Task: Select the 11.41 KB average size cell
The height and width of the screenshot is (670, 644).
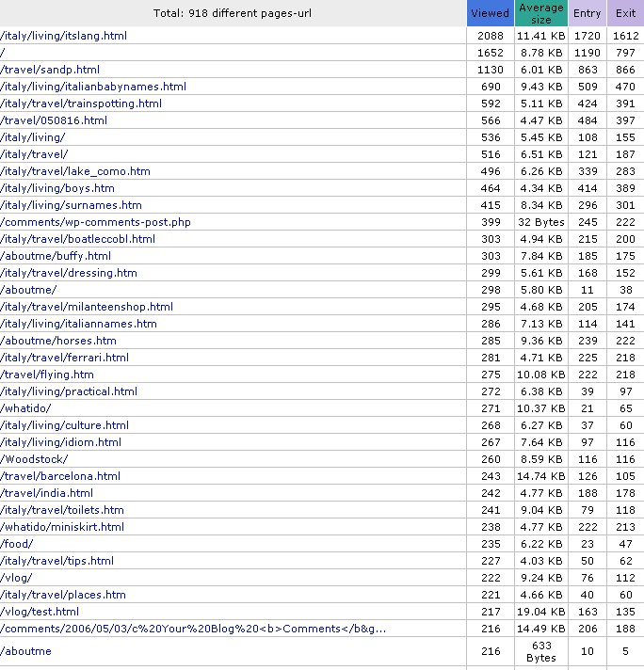Action: pos(541,36)
